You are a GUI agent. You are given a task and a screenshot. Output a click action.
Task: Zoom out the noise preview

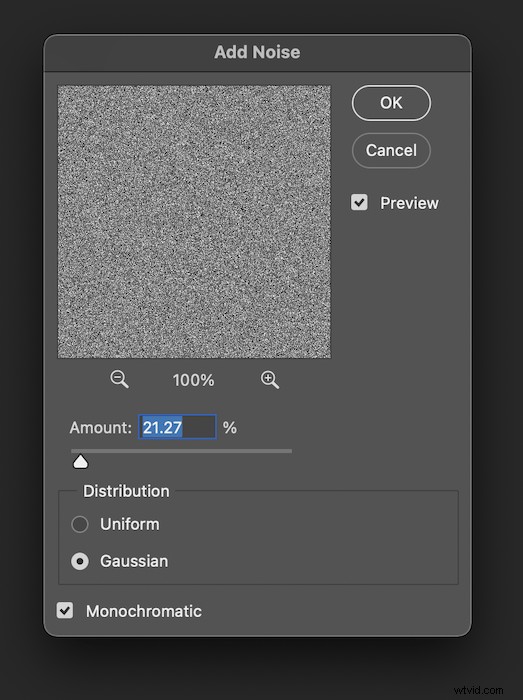[x=119, y=379]
